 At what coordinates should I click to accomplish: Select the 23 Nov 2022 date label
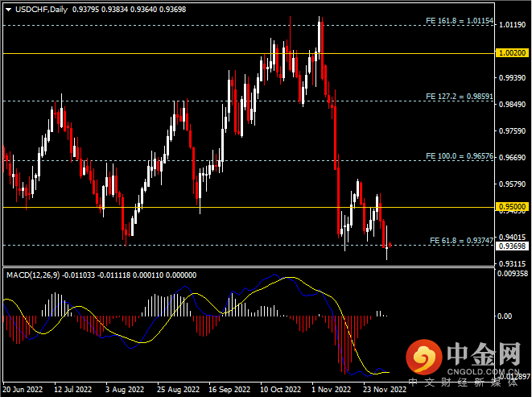386,390
